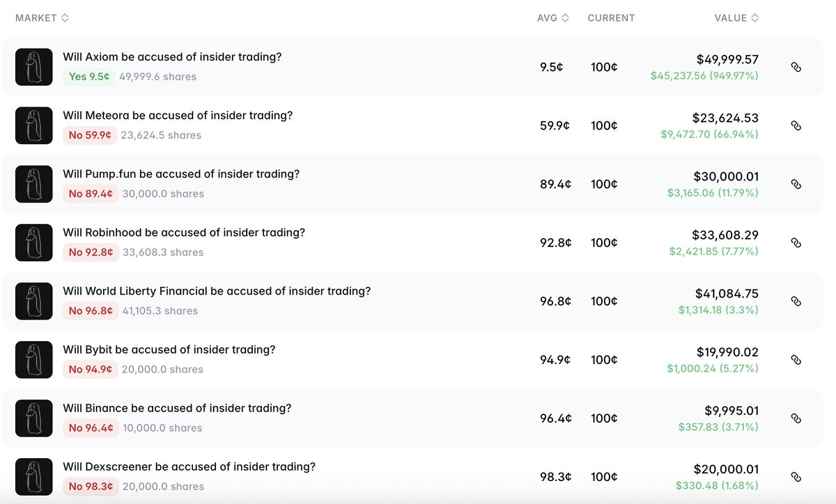Click the $33,608.29 value in Robinhood row
This screenshot has width=836, height=504.
tap(725, 235)
